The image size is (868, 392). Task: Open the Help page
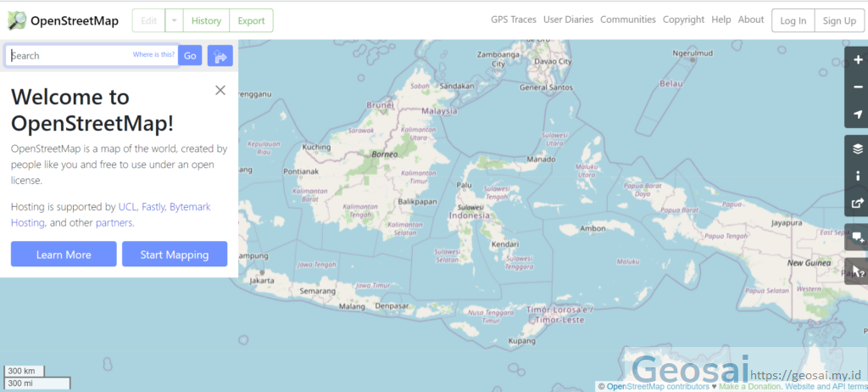point(721,20)
